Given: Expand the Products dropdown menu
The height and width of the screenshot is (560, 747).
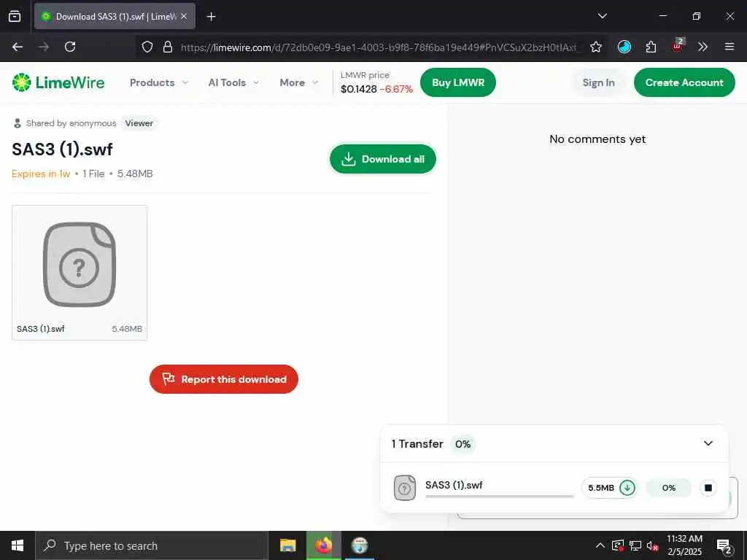Looking at the screenshot, I should 159,82.
